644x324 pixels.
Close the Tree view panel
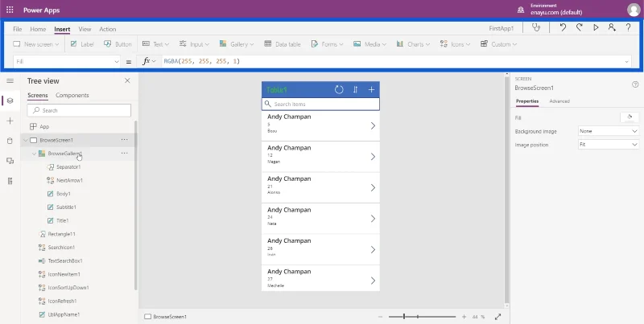pos(127,80)
